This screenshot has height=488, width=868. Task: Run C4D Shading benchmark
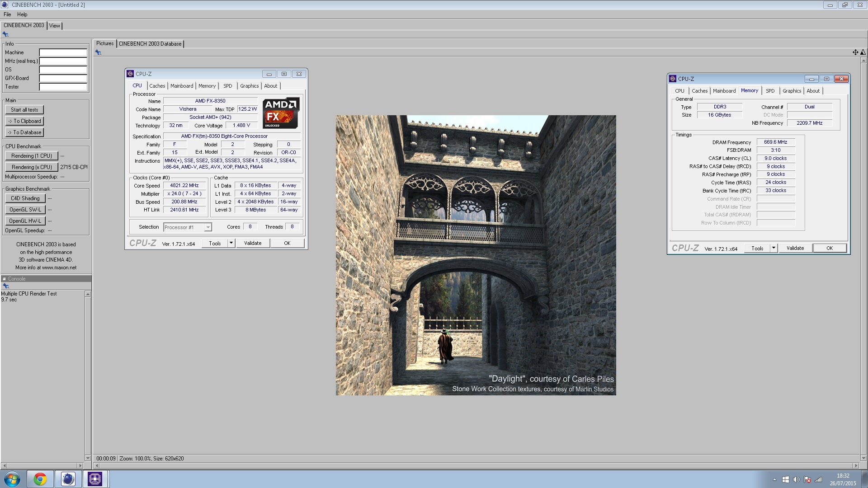click(x=25, y=198)
